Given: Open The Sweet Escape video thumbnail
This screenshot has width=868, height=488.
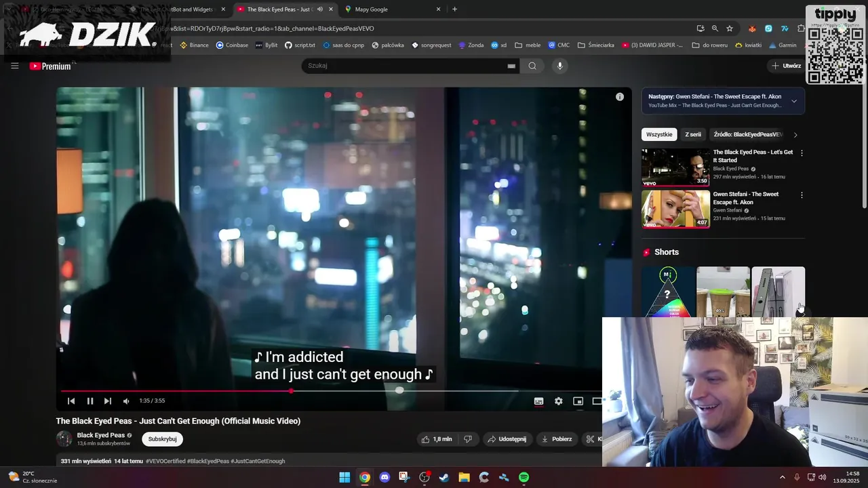Looking at the screenshot, I should pyautogui.click(x=675, y=209).
